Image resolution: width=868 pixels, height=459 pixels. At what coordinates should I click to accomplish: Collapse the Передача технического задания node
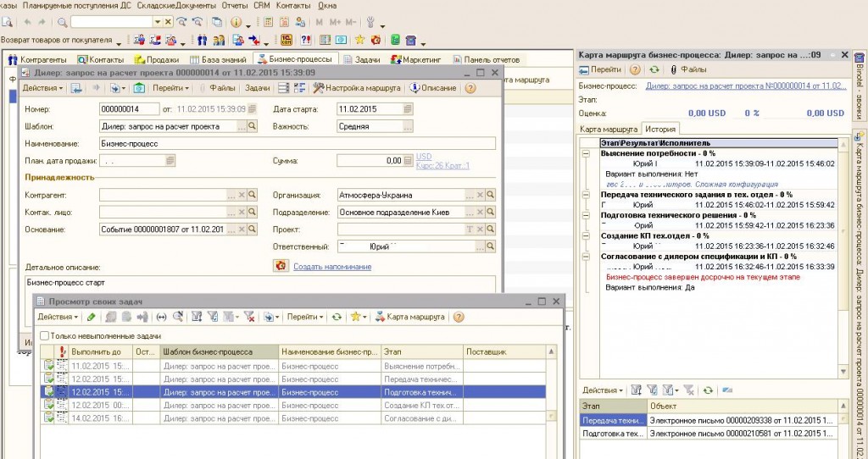[587, 195]
